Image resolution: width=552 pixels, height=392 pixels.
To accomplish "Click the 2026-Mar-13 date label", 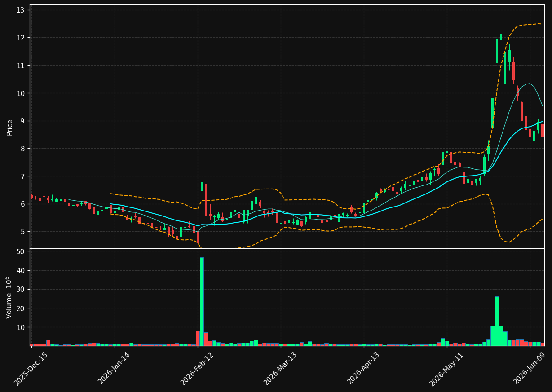I will click(280, 369).
